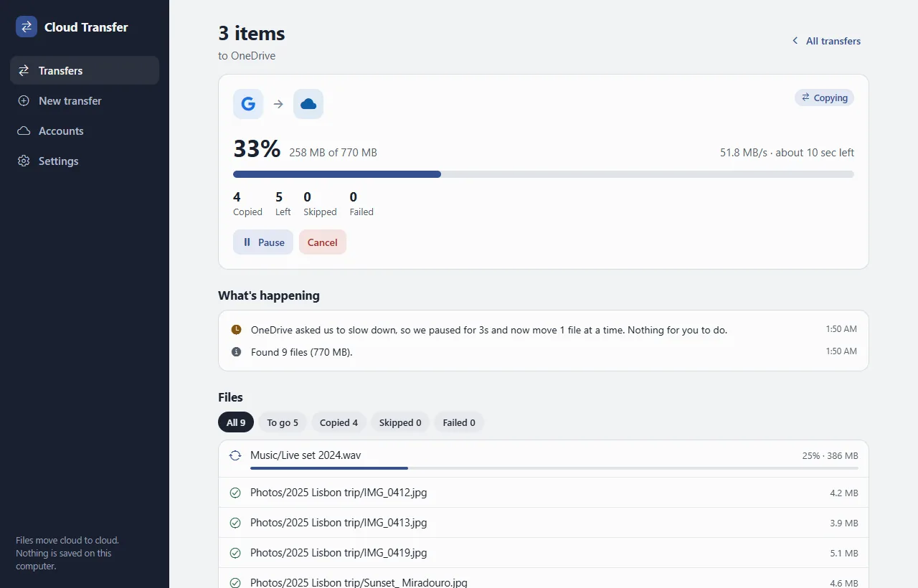
Task: Click the 4 Copied counter
Action: tap(247, 204)
